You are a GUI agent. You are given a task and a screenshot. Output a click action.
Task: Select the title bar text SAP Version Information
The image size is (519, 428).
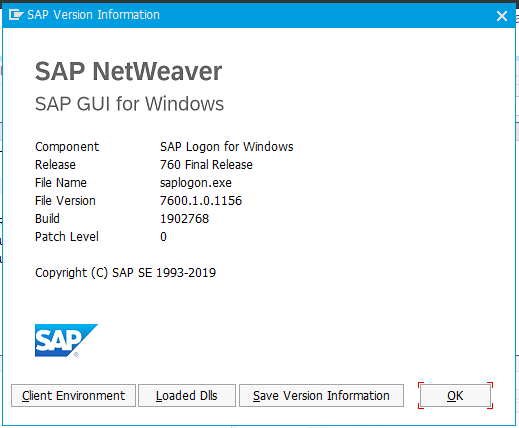93,15
